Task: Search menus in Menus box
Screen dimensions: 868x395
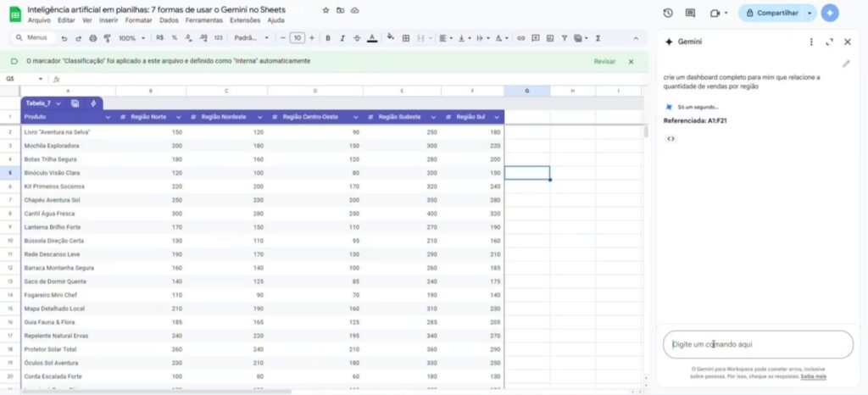Action: [x=35, y=37]
